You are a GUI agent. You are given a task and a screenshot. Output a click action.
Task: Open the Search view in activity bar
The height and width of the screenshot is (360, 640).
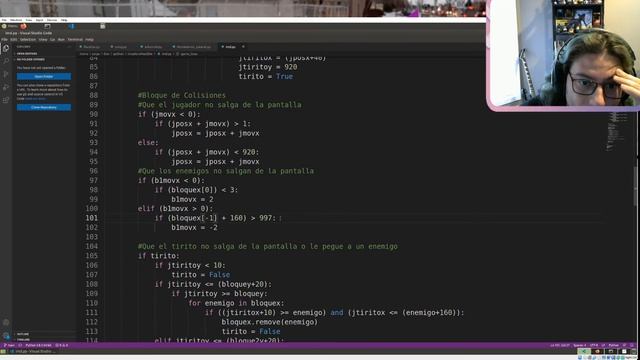pyautogui.click(x=6, y=61)
